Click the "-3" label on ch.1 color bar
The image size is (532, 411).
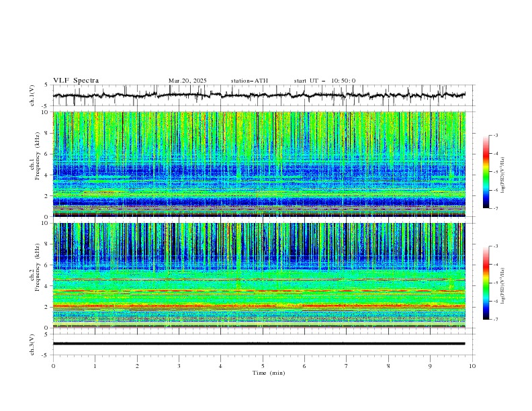tap(496, 135)
